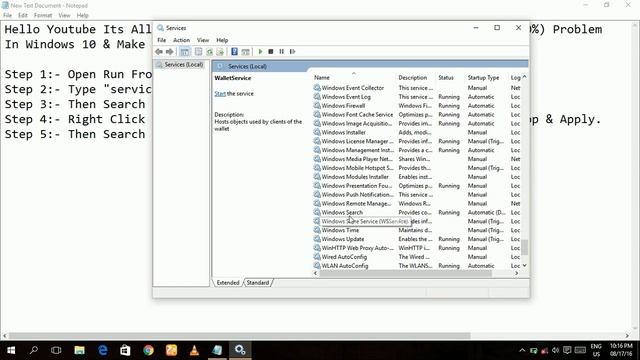
Task: Open the File menu in Services window
Action: (x=162, y=40)
